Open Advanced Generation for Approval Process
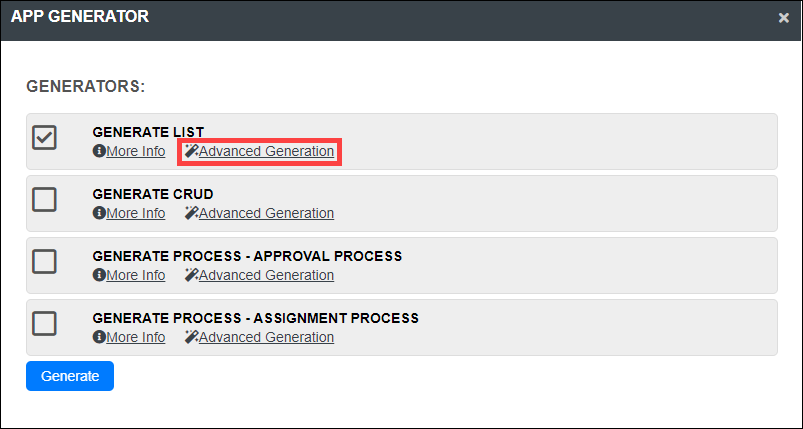This screenshot has height=429, width=803. click(x=266, y=275)
